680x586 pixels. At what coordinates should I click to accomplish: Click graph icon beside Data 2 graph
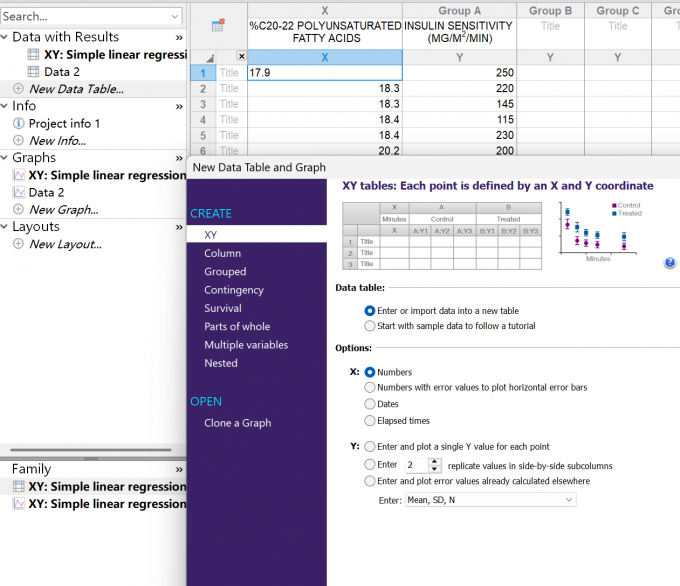(19, 192)
